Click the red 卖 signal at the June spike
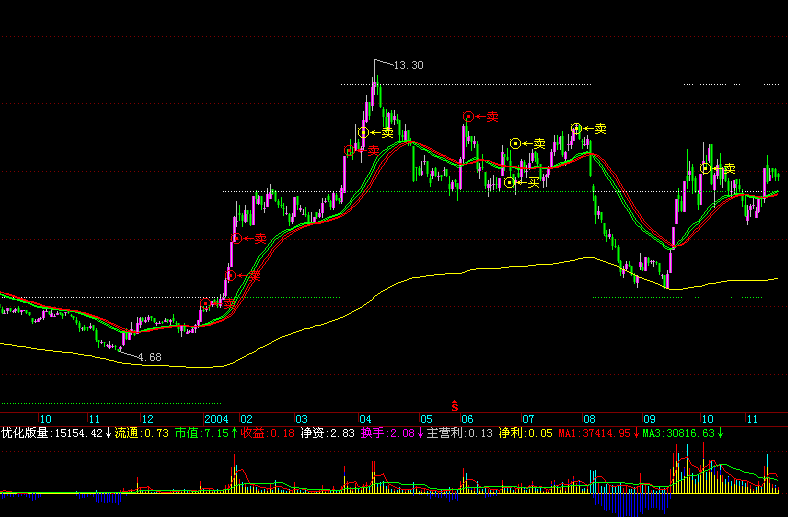 481,117
